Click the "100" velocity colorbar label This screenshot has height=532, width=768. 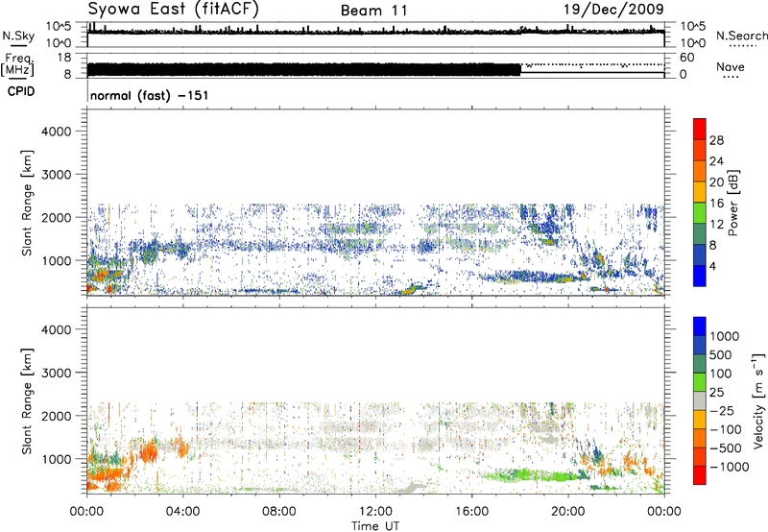(721, 374)
